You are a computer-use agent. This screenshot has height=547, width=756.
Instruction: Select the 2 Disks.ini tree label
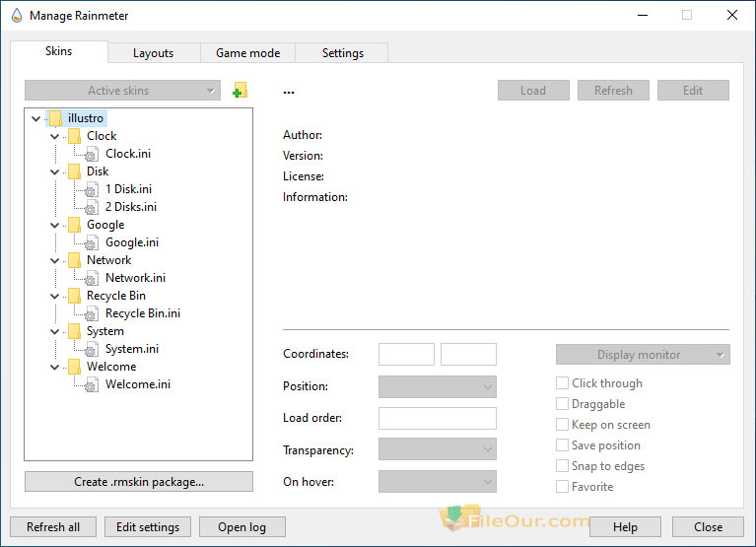131,207
